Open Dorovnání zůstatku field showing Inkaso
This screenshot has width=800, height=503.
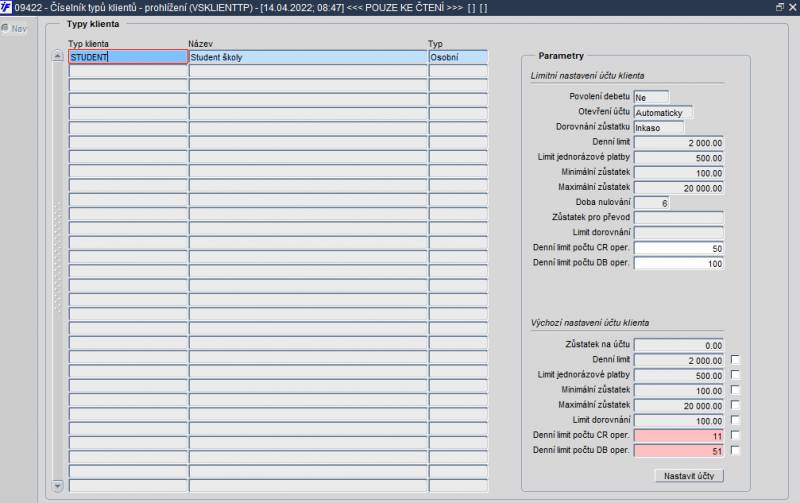pos(659,128)
